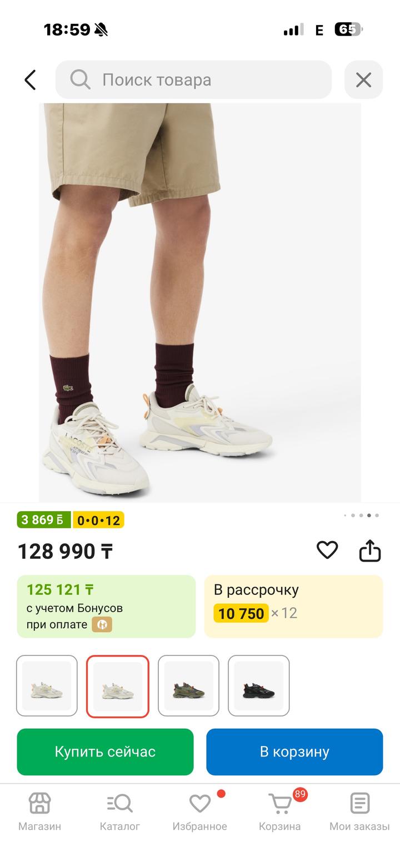The height and width of the screenshot is (868, 400).
Task: Jump to the last image via carousel dots
Action: tap(377, 515)
